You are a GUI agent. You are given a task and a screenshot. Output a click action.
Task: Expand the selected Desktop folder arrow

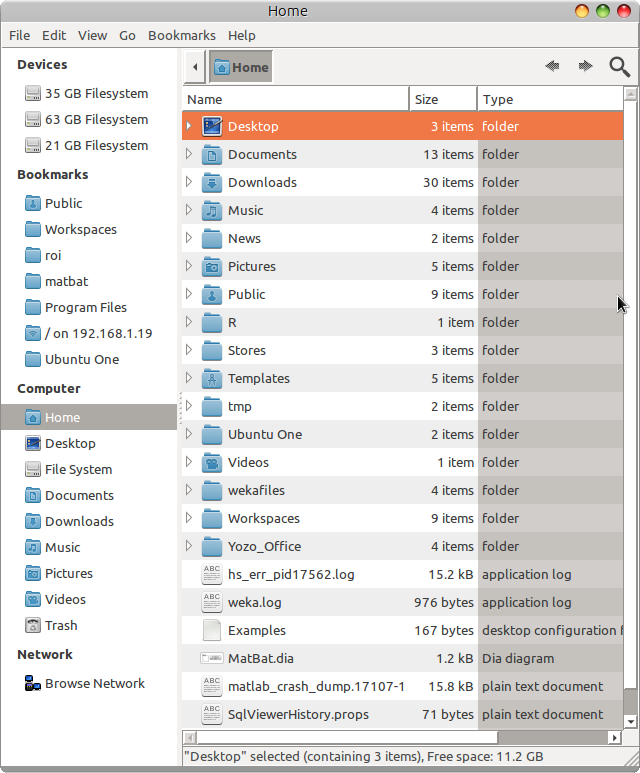[x=189, y=126]
